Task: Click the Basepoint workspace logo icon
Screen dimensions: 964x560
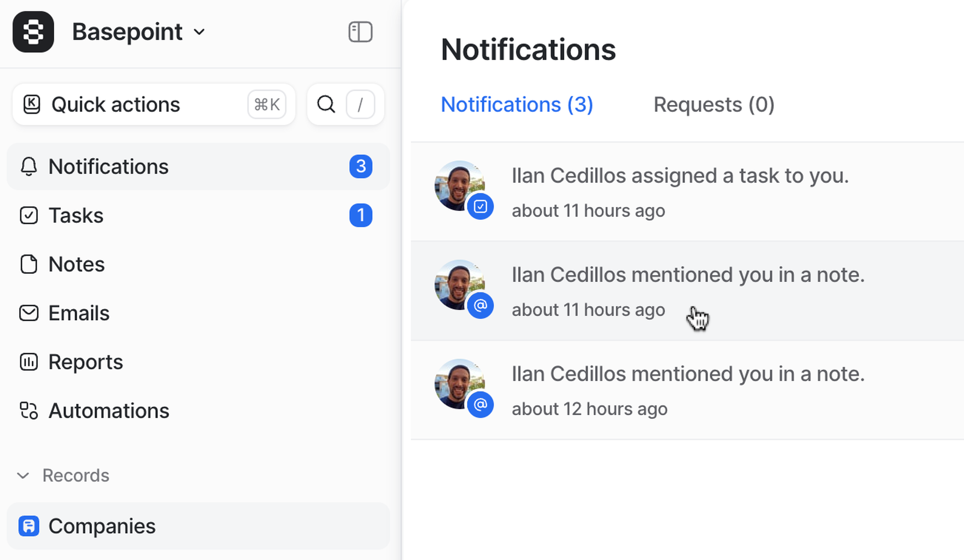Action: (33, 32)
